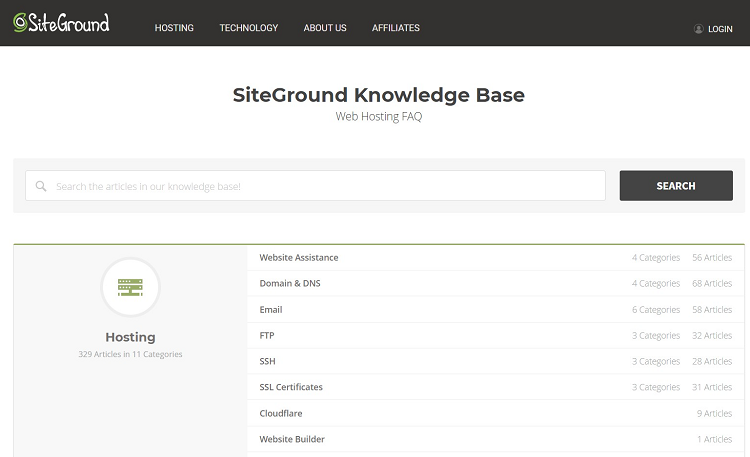Open the Hosting section heading
Screen dimensions: 750x457
coord(130,337)
